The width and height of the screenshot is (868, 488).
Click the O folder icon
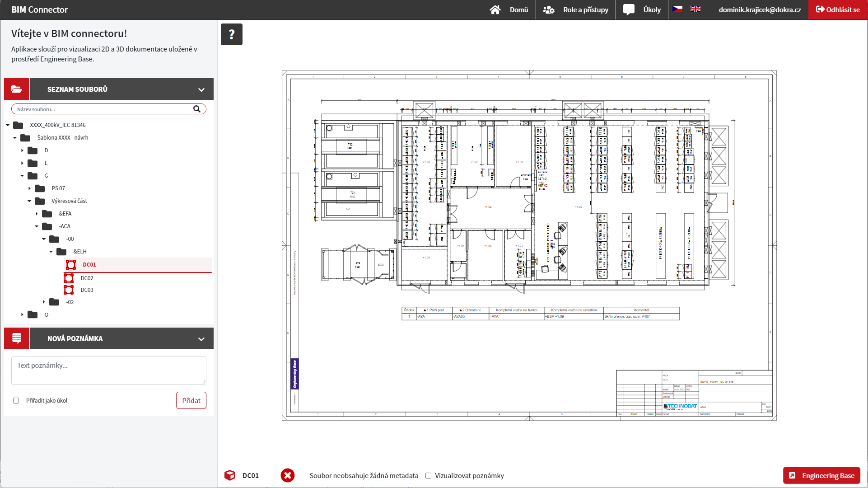pos(33,314)
